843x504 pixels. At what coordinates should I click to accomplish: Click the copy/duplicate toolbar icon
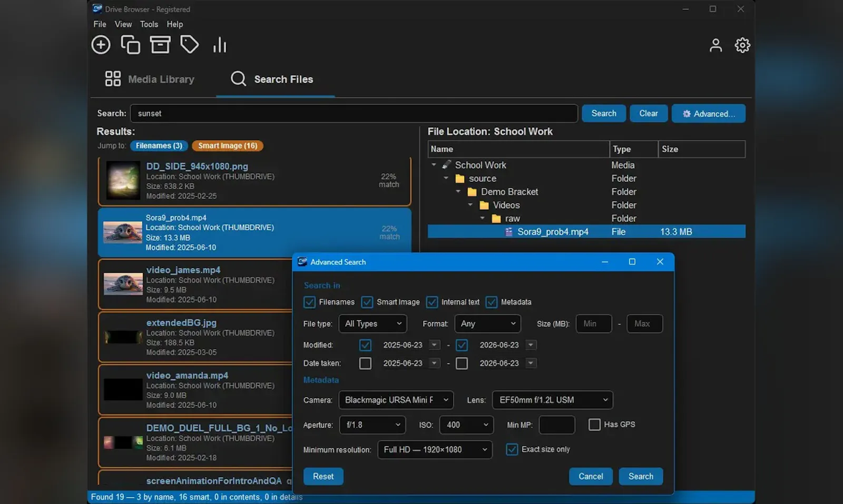tap(131, 45)
